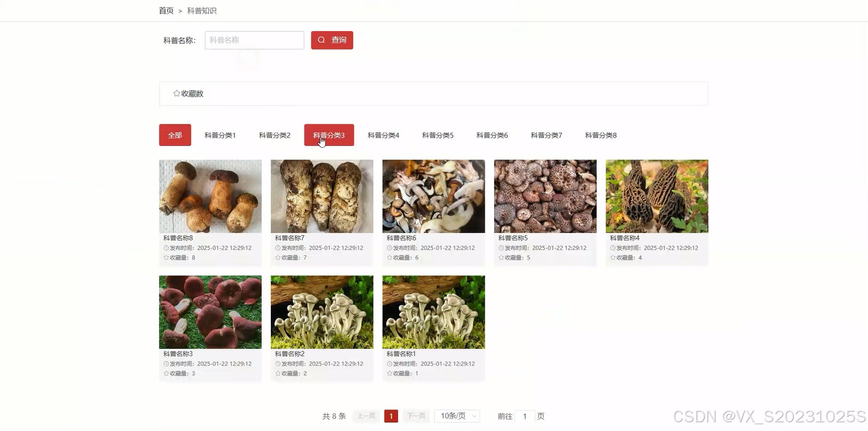The width and height of the screenshot is (868, 431).
Task: Focus the 科普名称 search input field
Action: pyautogui.click(x=254, y=40)
